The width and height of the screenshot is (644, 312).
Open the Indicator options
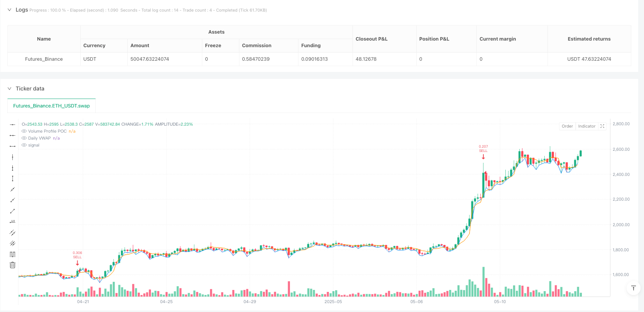(586, 126)
